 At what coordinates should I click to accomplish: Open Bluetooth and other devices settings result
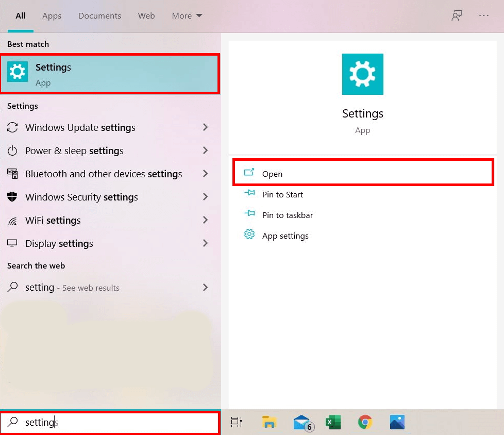tap(110, 174)
